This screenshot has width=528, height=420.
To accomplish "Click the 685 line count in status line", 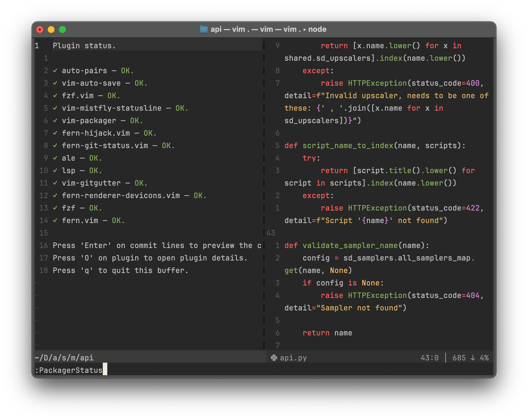I will 459,358.
